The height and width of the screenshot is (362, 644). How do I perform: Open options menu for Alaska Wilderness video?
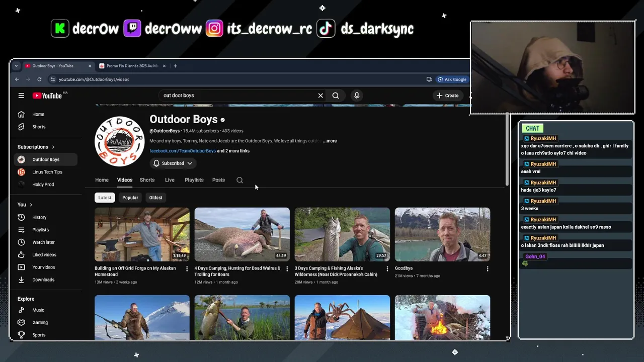click(387, 269)
